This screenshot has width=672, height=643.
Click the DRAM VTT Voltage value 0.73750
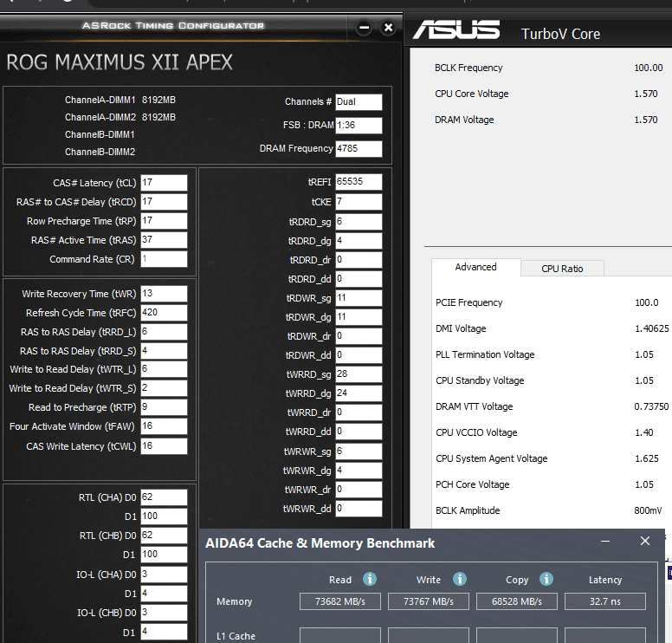pyautogui.click(x=651, y=406)
